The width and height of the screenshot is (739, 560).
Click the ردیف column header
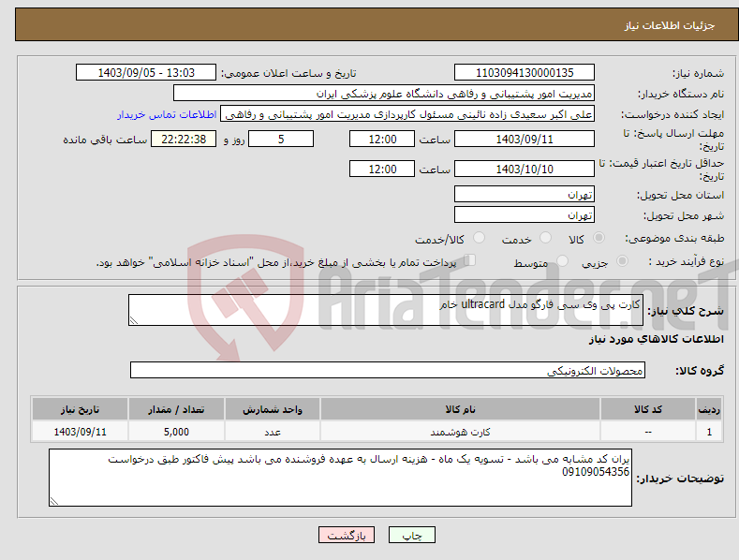click(x=709, y=409)
